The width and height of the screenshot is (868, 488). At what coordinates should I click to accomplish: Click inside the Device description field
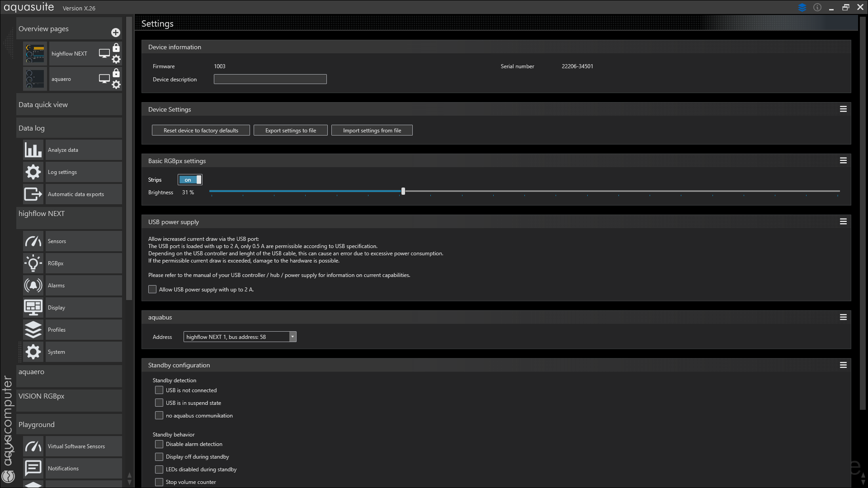point(270,80)
